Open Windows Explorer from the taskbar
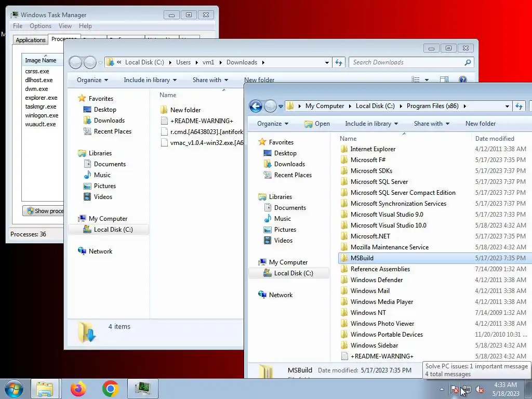Image resolution: width=532 pixels, height=399 pixels. (x=45, y=389)
